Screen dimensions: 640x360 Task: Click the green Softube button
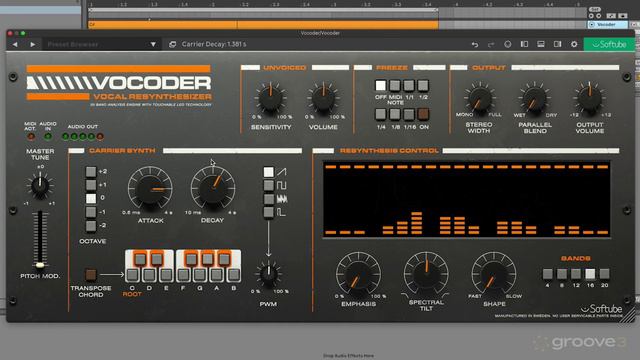pyautogui.click(x=609, y=44)
